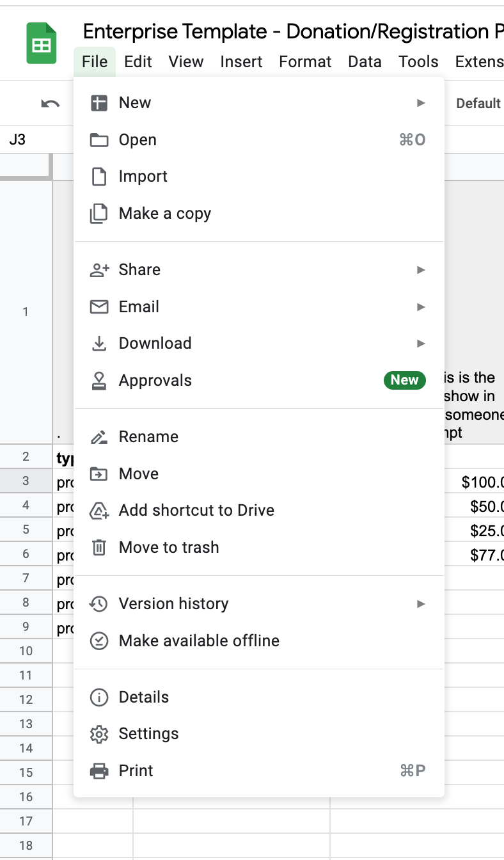Click the ⌘P shortcut label
This screenshot has width=504, height=860.
(413, 771)
